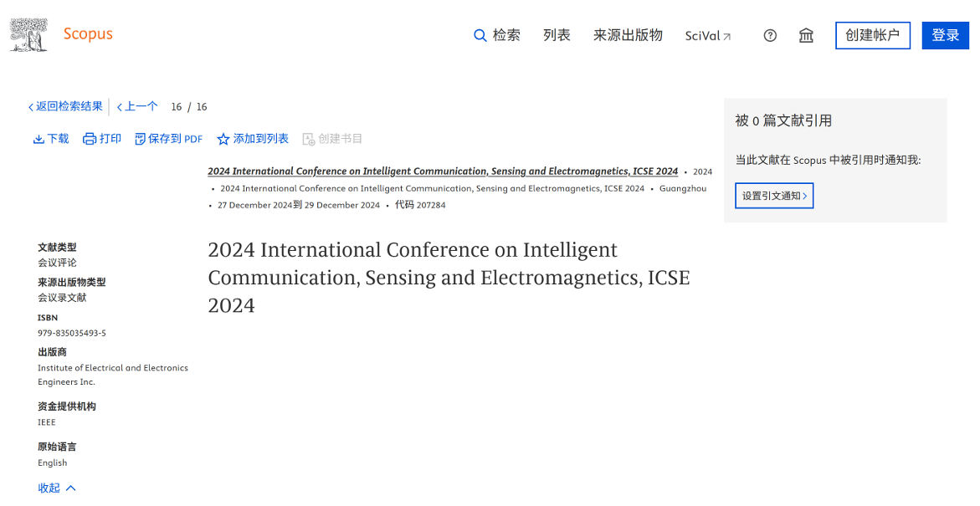
Task: Open the 列表 lists menu item
Action: pyautogui.click(x=557, y=35)
